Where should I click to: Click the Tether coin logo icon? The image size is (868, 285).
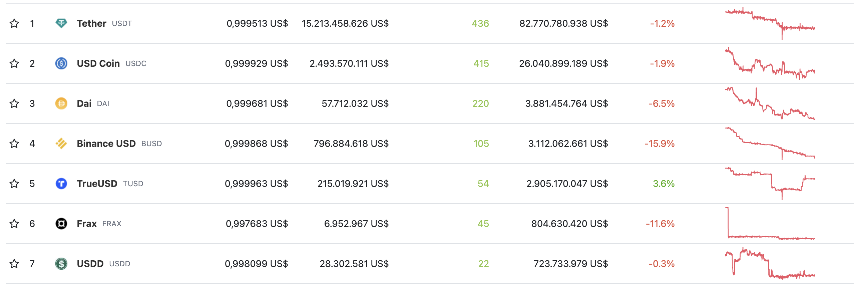[x=61, y=23]
